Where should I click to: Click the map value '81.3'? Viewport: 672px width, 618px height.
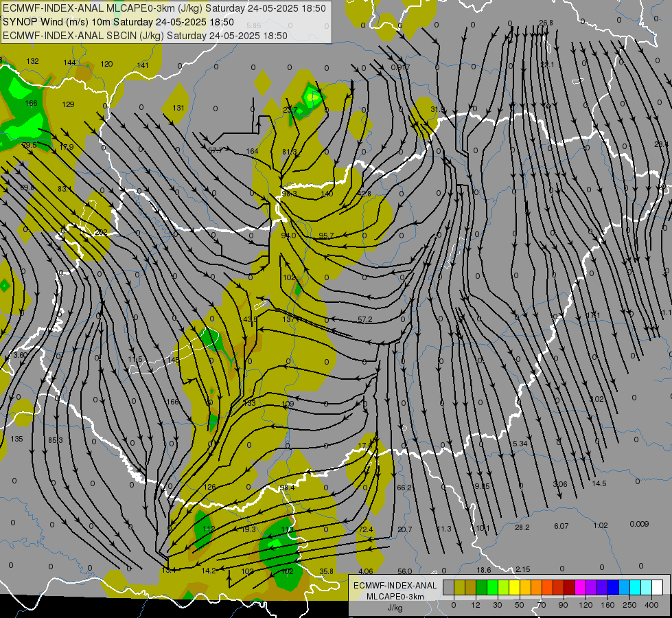click(289, 152)
